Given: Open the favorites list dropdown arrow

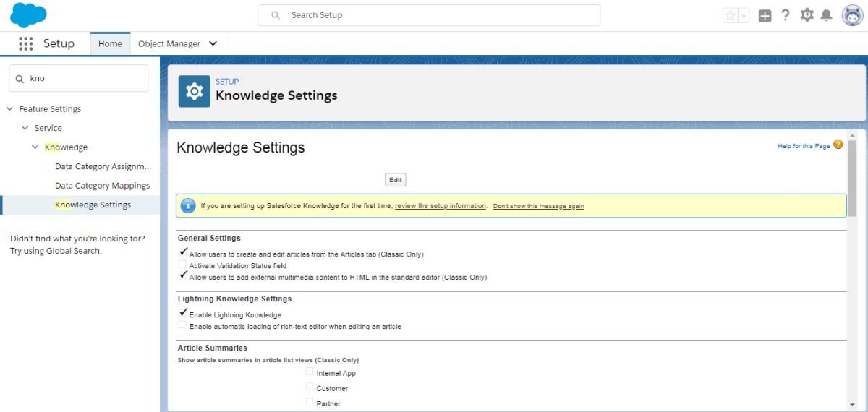Looking at the screenshot, I should [744, 15].
